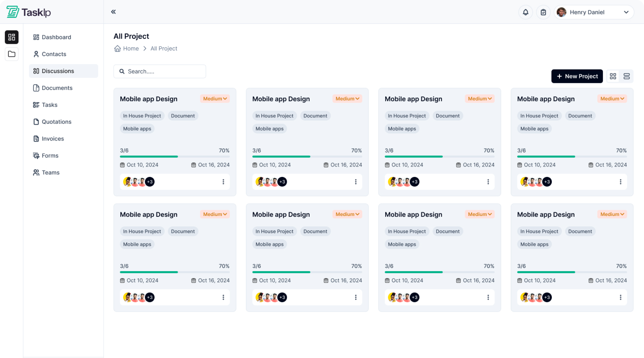Image resolution: width=644 pixels, height=358 pixels.
Task: Open the Dashboard from the sidebar
Action: (56, 37)
